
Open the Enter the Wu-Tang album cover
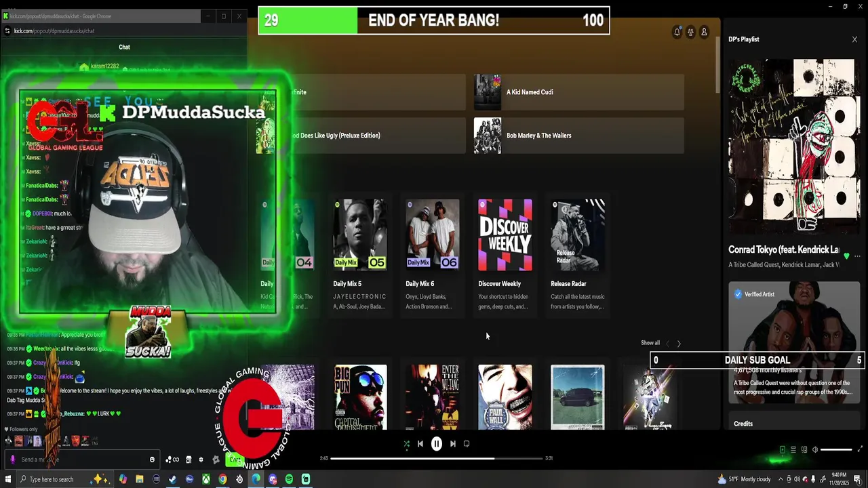click(x=433, y=397)
